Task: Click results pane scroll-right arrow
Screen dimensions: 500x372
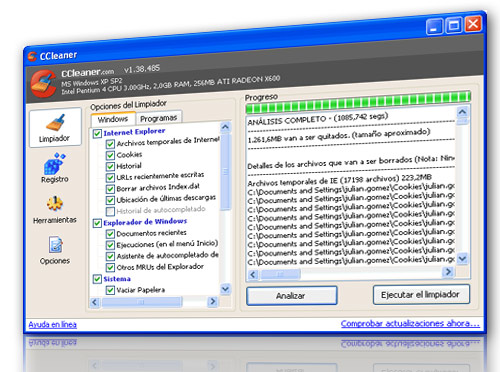Action: coord(448,272)
